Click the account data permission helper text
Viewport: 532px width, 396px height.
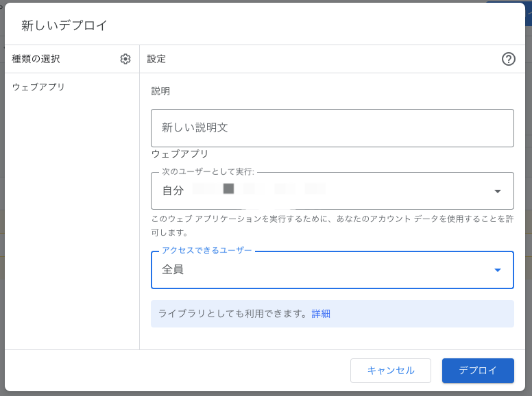pyautogui.click(x=332, y=225)
